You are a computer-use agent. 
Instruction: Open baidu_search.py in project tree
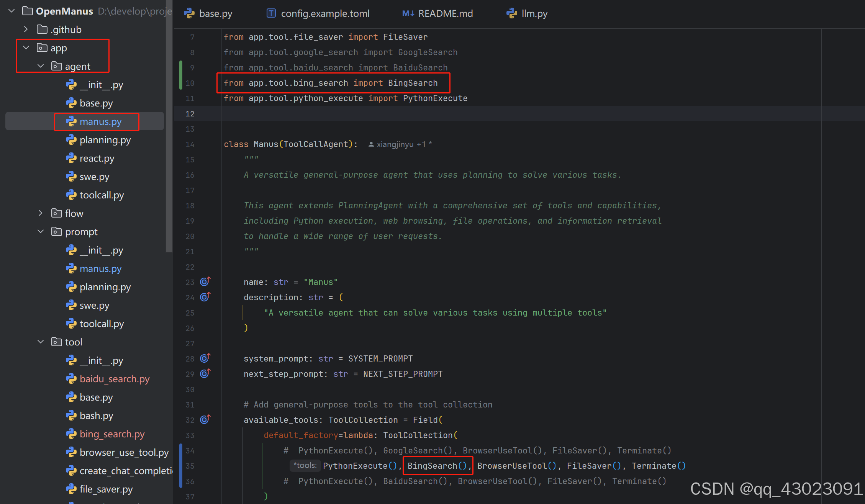114,379
